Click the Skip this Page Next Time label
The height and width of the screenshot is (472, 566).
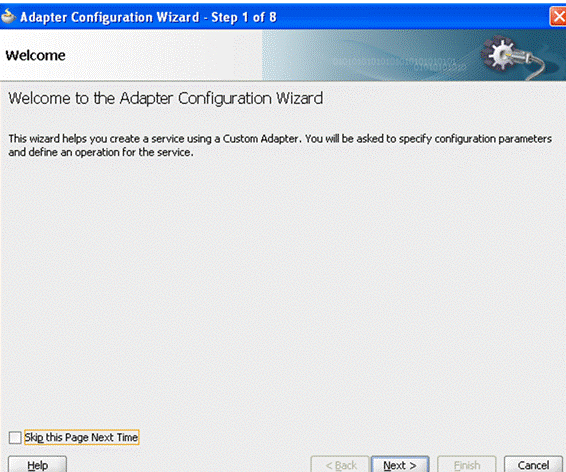[x=81, y=437]
